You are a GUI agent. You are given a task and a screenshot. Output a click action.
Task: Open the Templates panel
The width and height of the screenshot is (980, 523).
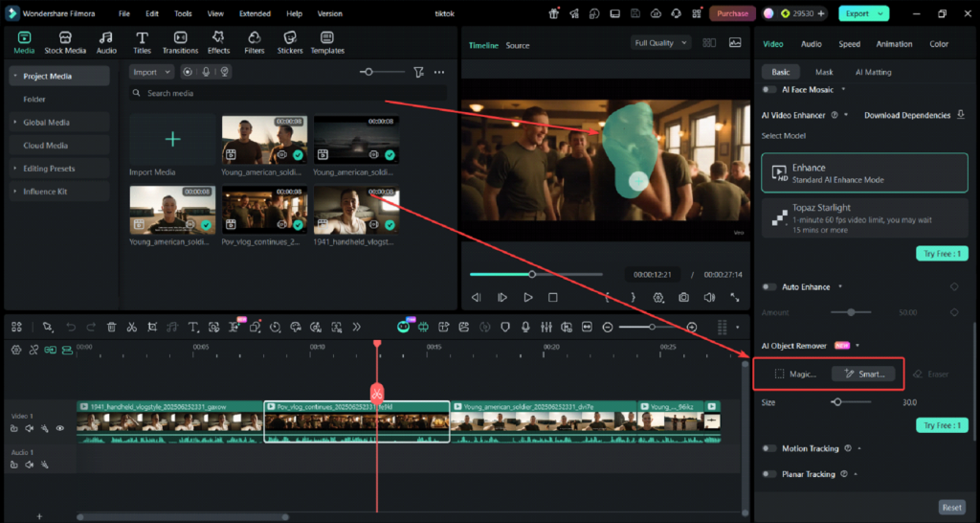[x=327, y=43]
